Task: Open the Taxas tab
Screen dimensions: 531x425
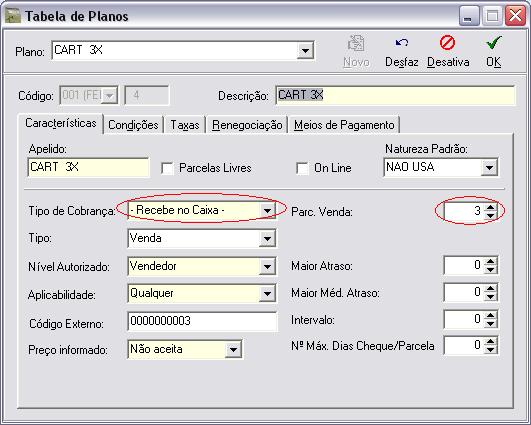Action: (x=185, y=125)
